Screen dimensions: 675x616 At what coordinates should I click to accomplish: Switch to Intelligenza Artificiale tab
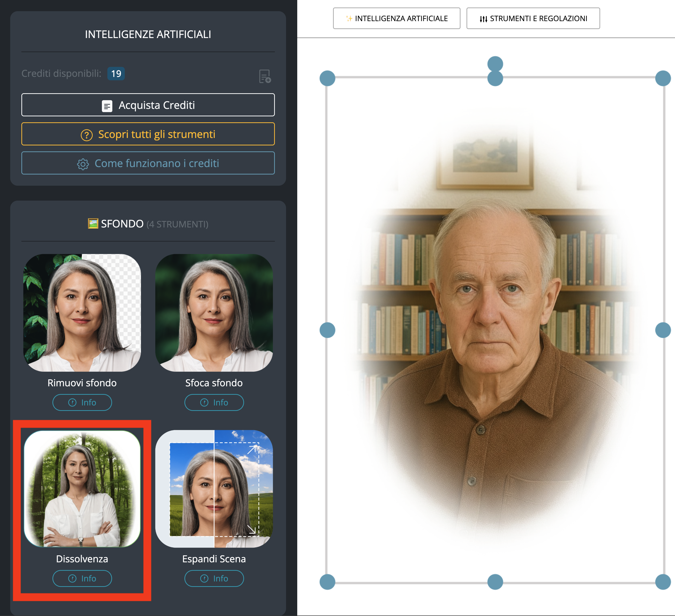pos(396,18)
